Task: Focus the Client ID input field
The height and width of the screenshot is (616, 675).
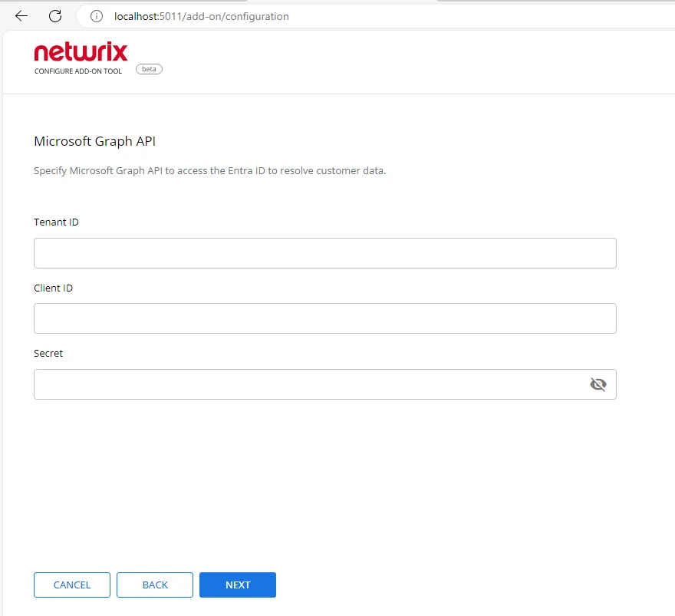Action: point(325,318)
